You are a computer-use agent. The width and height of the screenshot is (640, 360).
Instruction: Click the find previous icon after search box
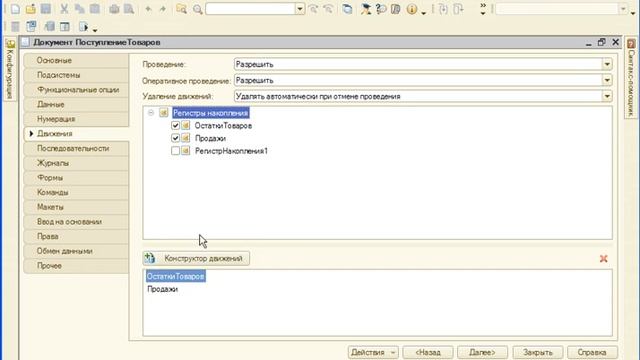(x=313, y=9)
